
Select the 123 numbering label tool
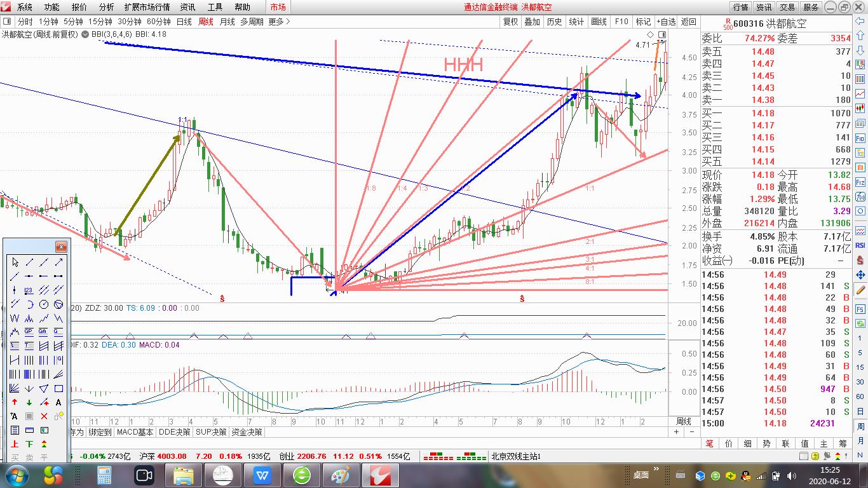click(x=29, y=290)
